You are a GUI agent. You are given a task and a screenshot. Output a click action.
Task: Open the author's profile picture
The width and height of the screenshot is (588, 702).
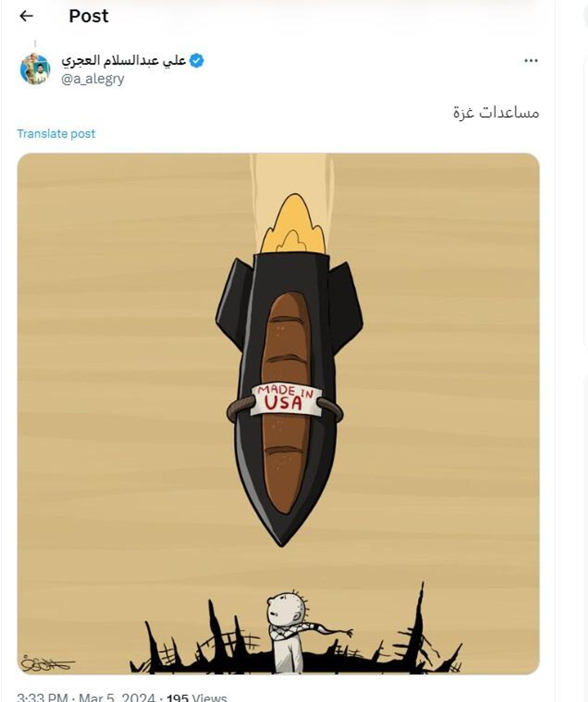pyautogui.click(x=35, y=69)
